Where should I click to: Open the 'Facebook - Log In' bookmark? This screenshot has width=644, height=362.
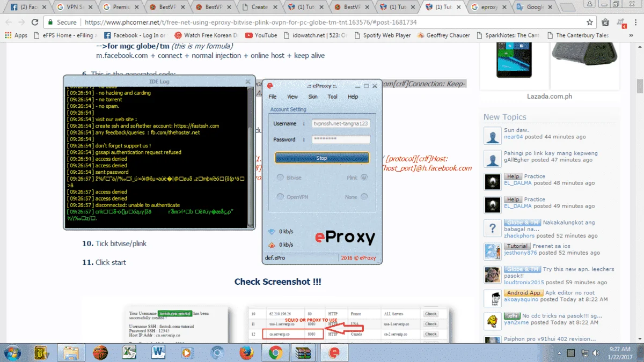135,35
